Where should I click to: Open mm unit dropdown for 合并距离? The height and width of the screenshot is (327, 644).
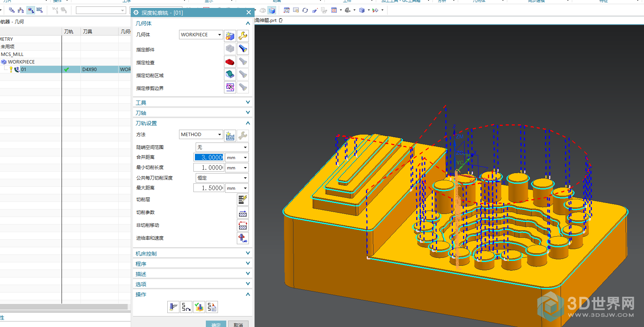pyautogui.click(x=237, y=157)
